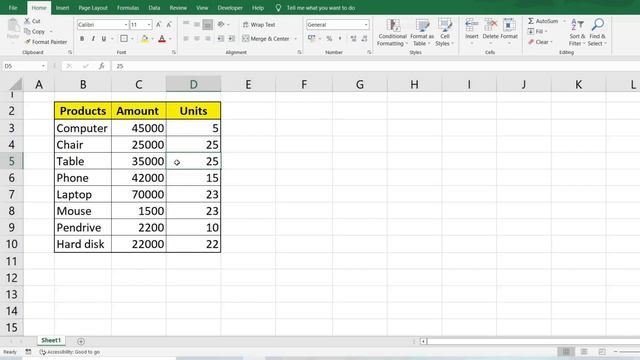Select cell with amount 70000
The width and height of the screenshot is (640, 360).
pos(139,194)
